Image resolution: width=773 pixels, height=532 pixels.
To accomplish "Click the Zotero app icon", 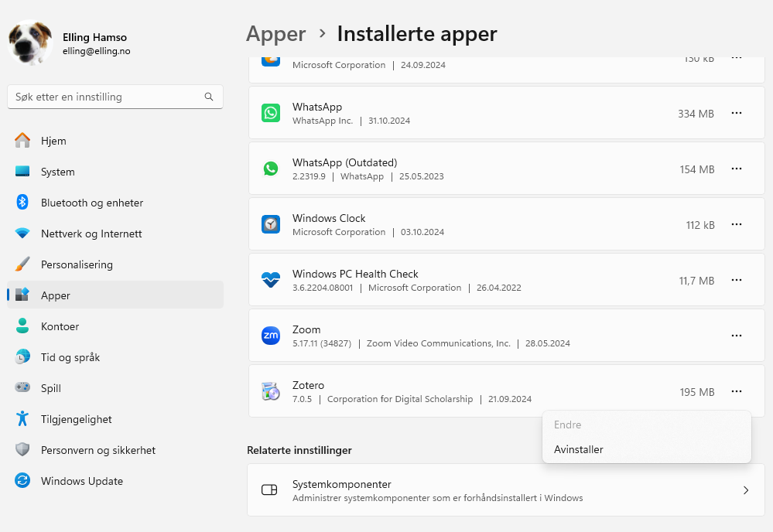I will [271, 391].
